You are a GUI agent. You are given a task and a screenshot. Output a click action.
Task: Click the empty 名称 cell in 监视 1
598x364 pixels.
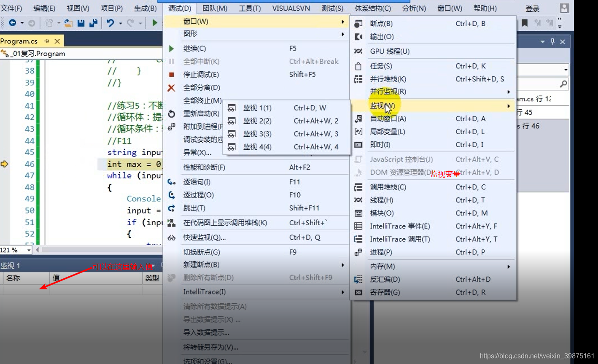(26, 289)
